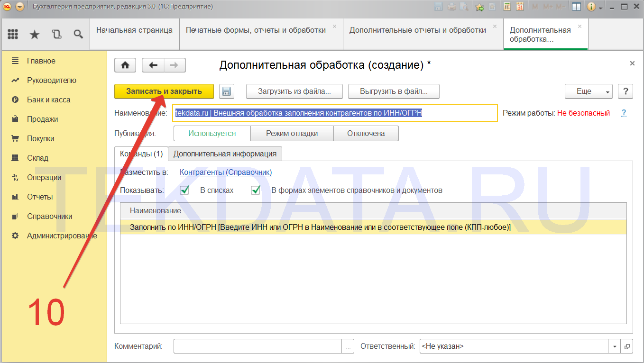Click the ellipsis button of Комментарий

(349, 346)
